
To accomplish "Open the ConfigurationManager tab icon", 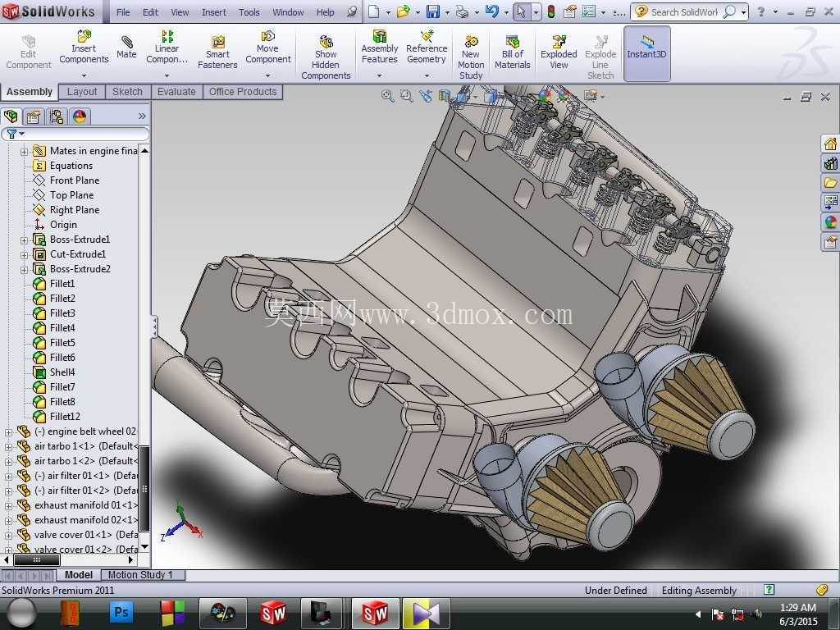I will tap(57, 116).
